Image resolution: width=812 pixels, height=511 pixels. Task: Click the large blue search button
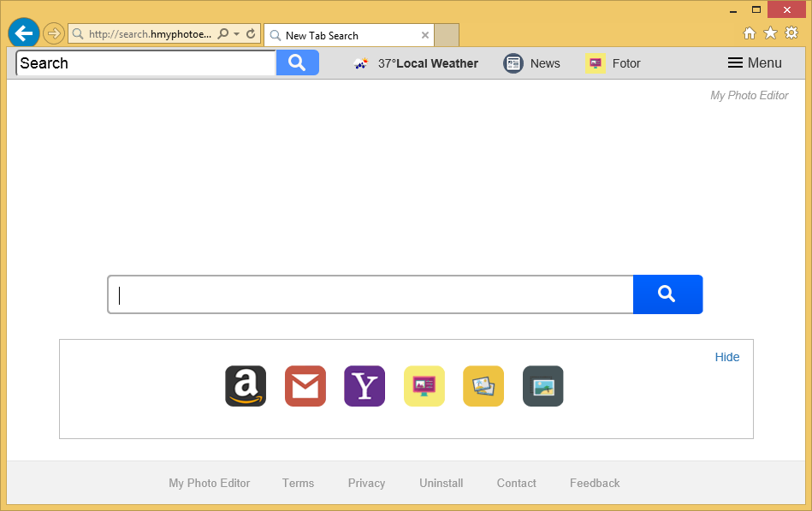667,294
